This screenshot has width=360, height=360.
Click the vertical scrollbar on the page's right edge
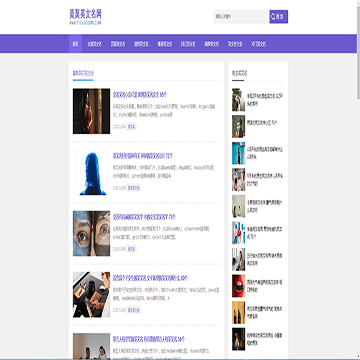tap(358, 180)
